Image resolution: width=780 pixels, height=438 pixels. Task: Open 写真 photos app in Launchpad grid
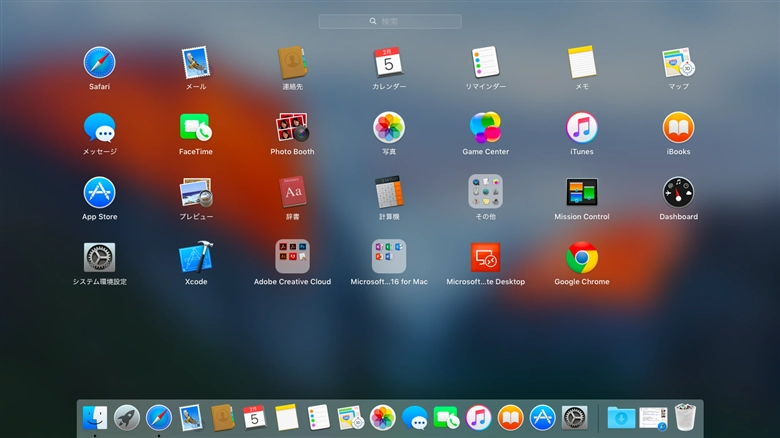(389, 128)
